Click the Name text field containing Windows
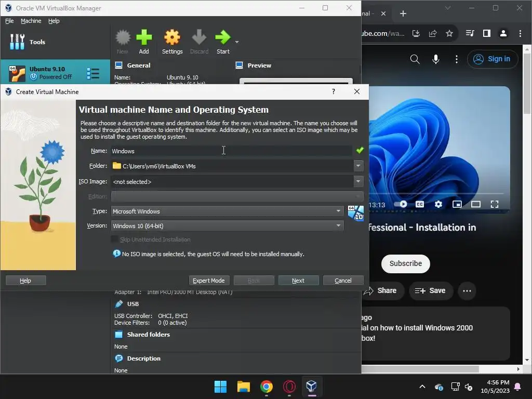Image resolution: width=532 pixels, height=399 pixels. (x=231, y=151)
